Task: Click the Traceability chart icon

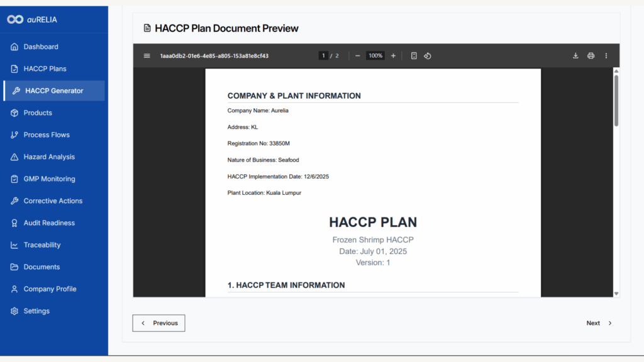Action: point(14,245)
